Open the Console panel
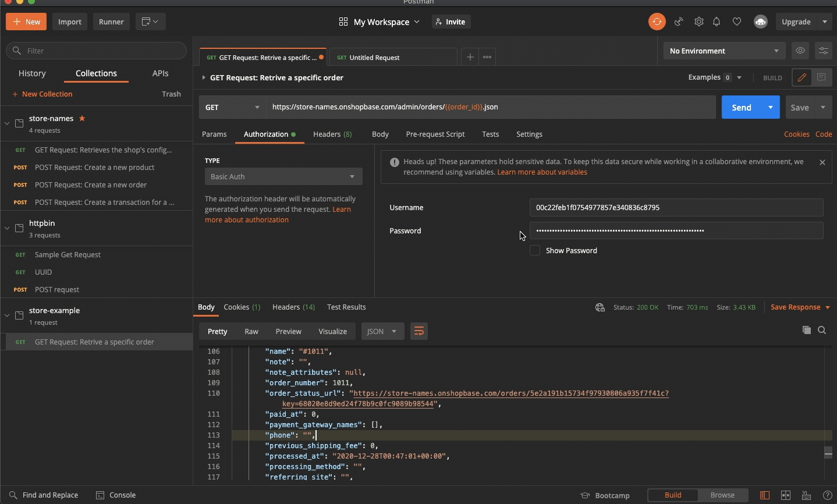This screenshot has height=504, width=837. point(116,495)
